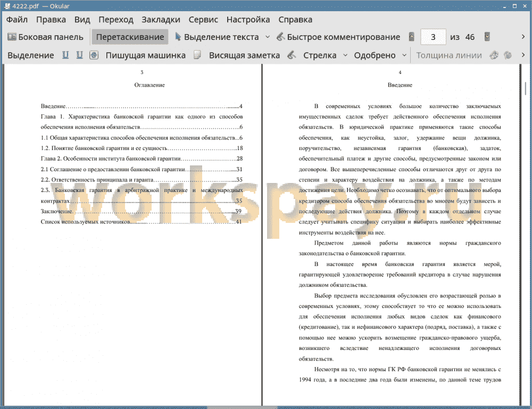Click the Боковая панель panel icon

tap(12, 37)
